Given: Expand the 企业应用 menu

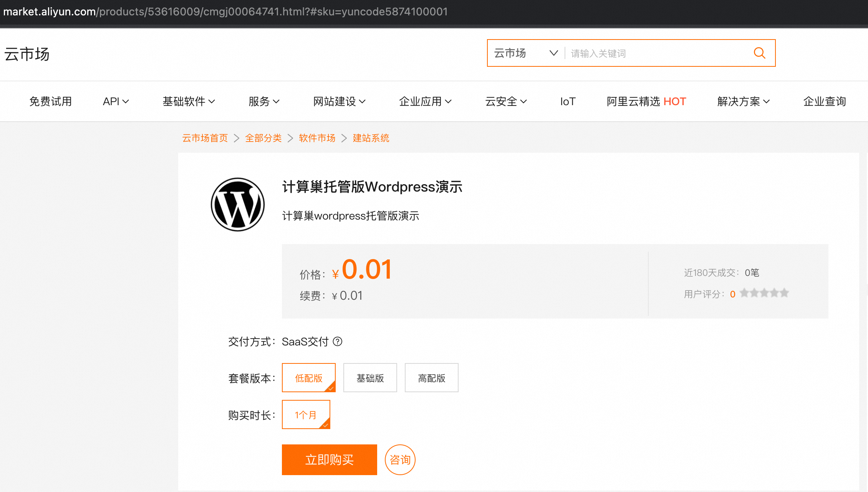Looking at the screenshot, I should tap(425, 101).
